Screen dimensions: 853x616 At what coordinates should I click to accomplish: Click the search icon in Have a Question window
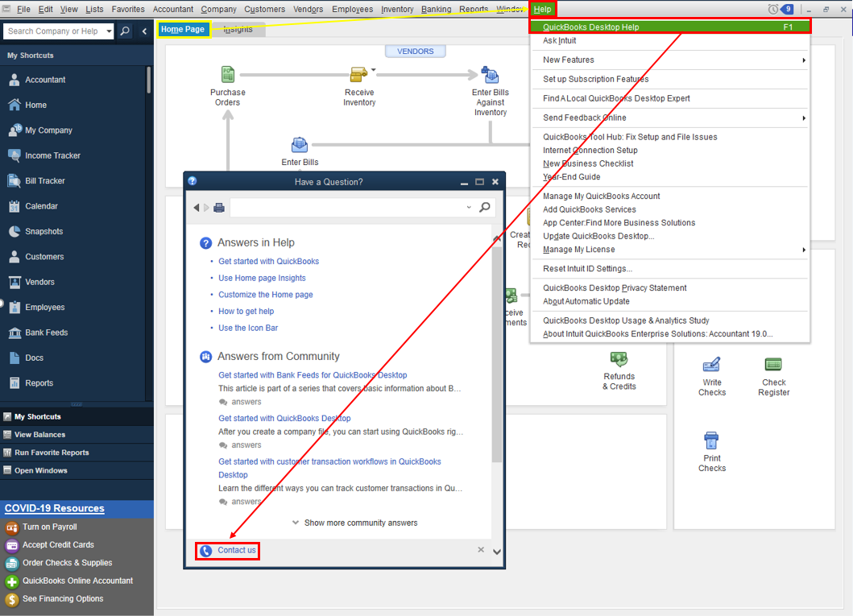485,207
